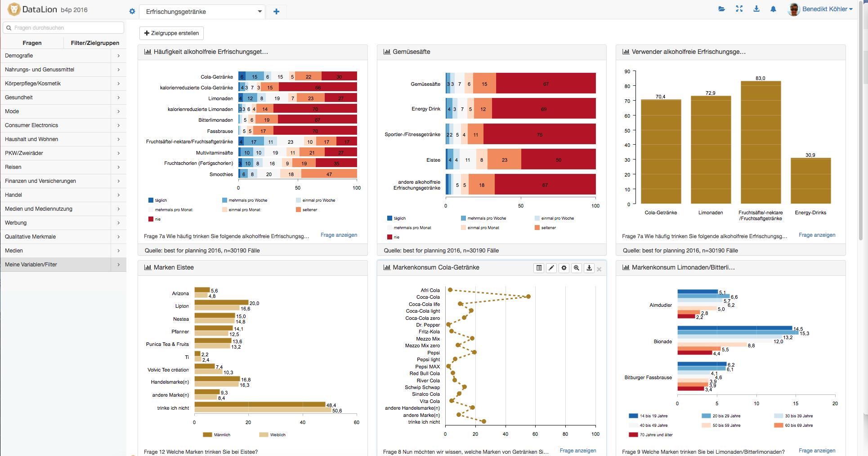
Task: Toggle 'täglich' legend in Häufigkeit chart
Action: pos(157,200)
